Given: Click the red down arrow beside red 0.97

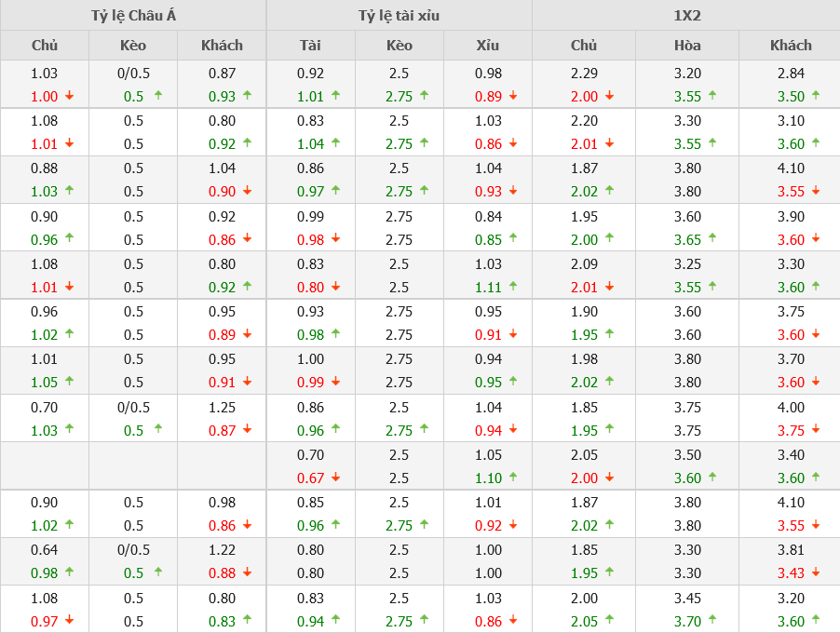Looking at the screenshot, I should [x=70, y=620].
